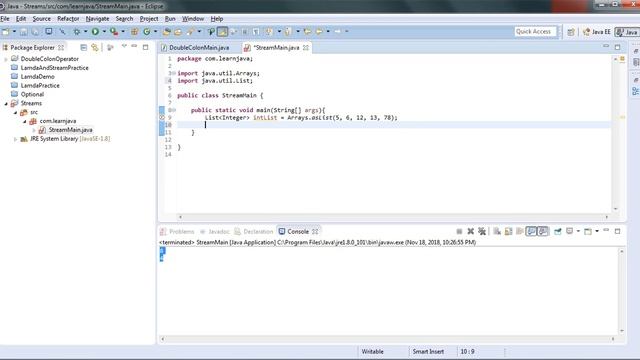
Task: Click the Quick Access search field
Action: 535,31
